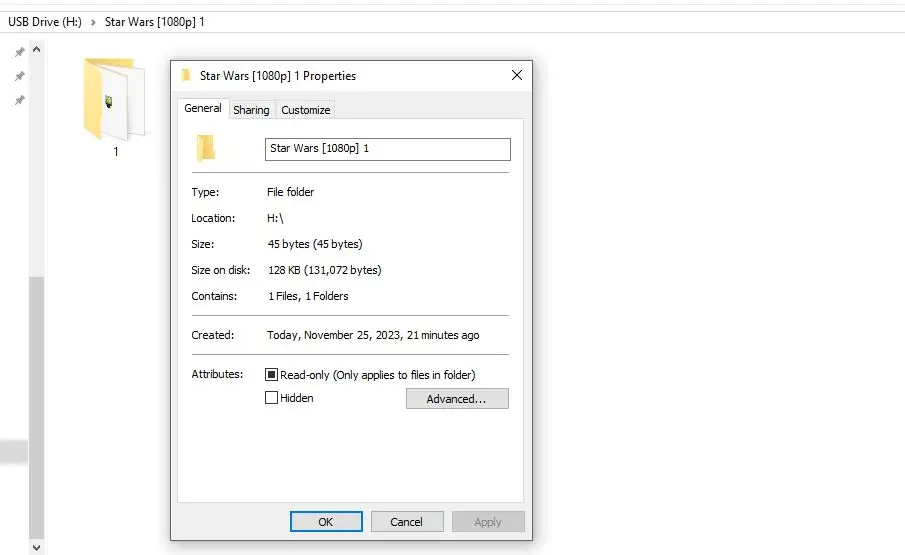
Task: Click the top pin icon in Explorer sidebar
Action: coord(20,52)
